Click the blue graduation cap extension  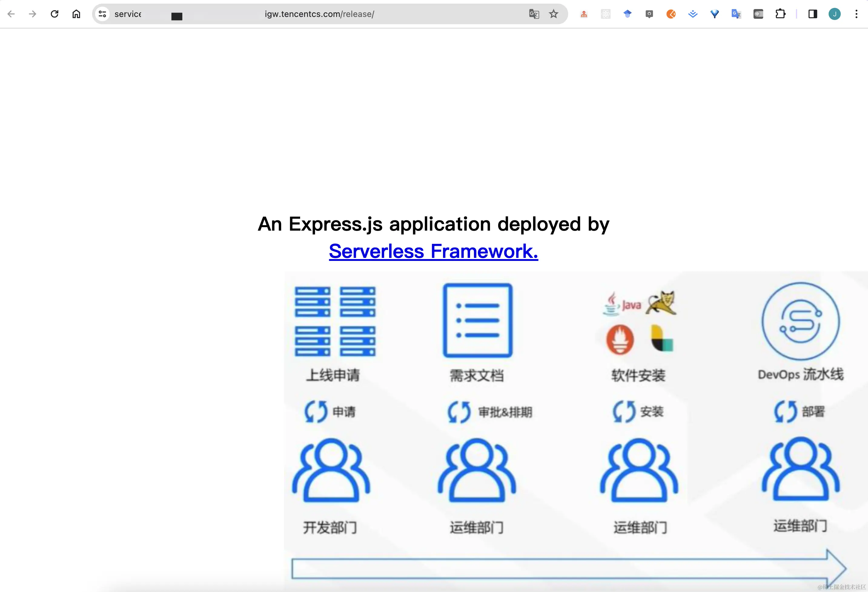click(628, 14)
